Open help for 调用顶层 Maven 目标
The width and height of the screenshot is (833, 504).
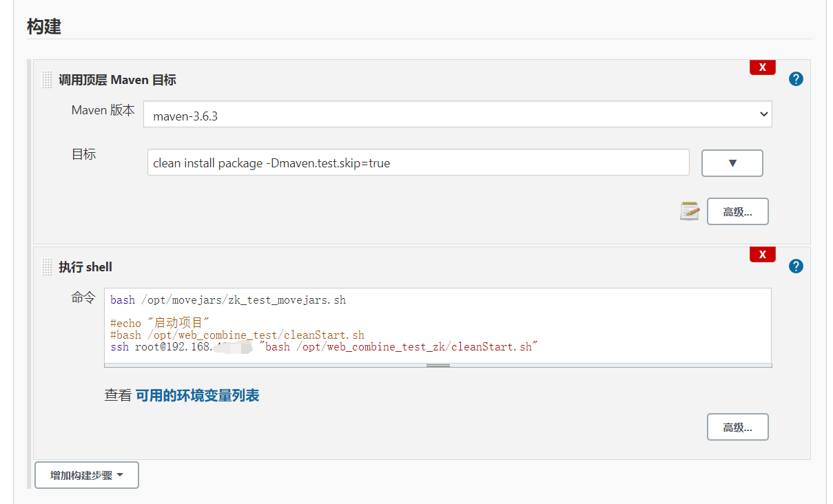(x=796, y=79)
